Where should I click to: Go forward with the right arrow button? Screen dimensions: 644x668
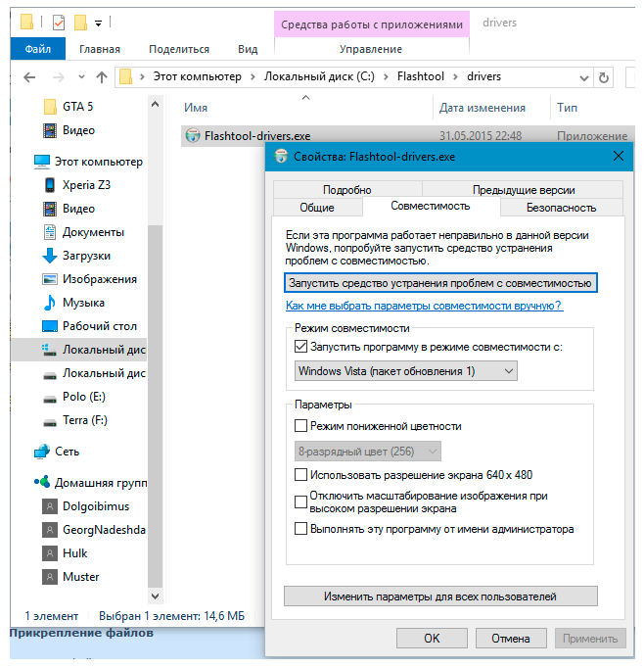click(x=59, y=77)
